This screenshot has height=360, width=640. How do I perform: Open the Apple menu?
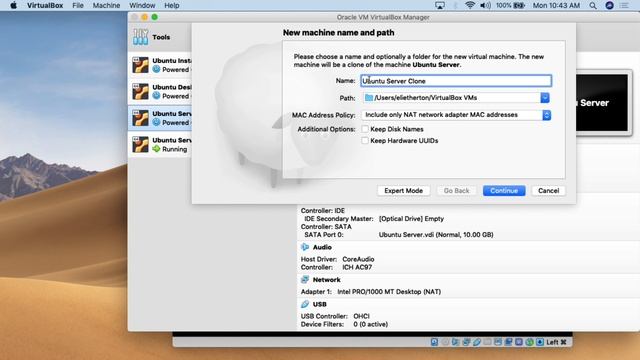(13, 5)
